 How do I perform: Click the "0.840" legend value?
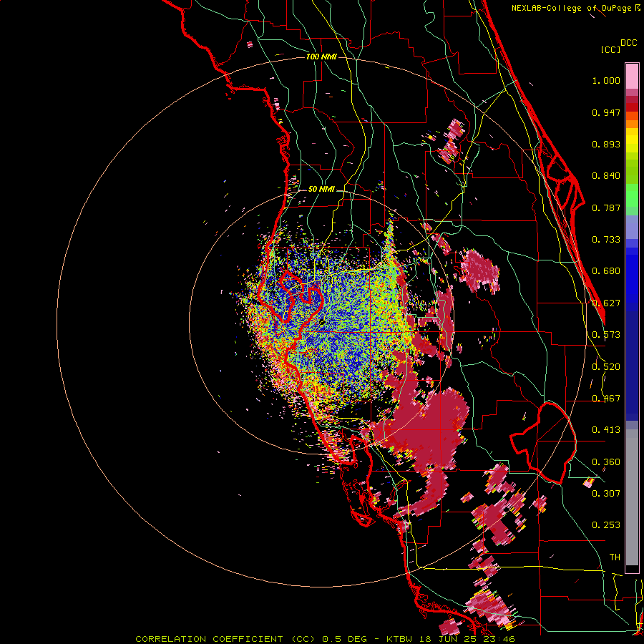tap(606, 176)
